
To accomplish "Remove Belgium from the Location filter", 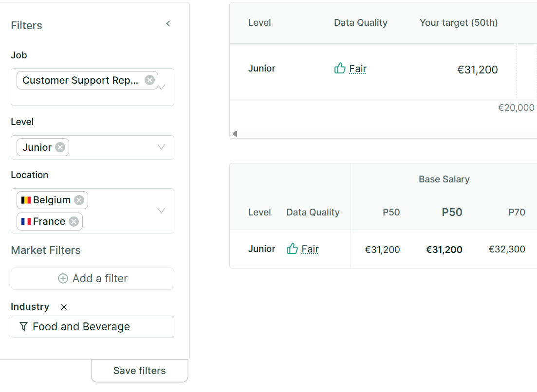I will [79, 199].
